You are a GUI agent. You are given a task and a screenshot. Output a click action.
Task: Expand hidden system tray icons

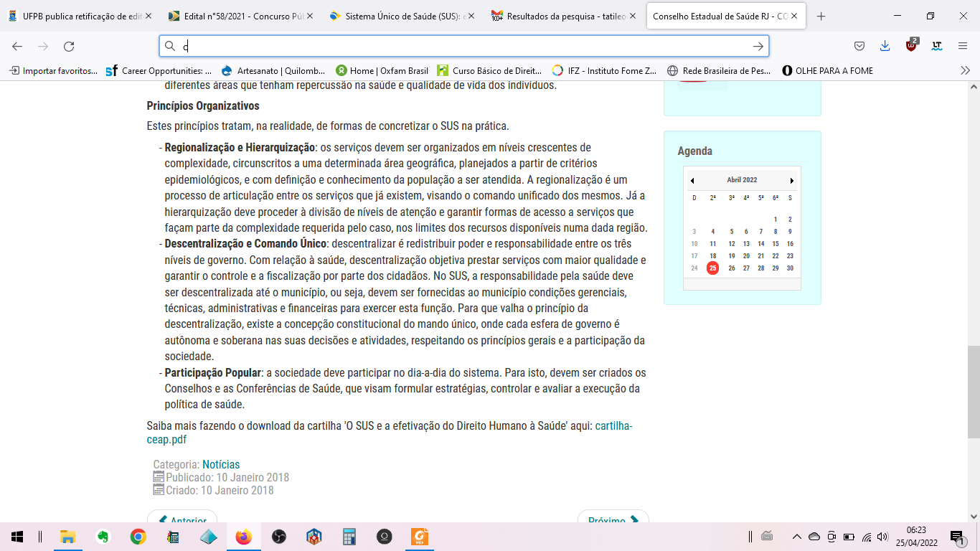[x=796, y=537]
